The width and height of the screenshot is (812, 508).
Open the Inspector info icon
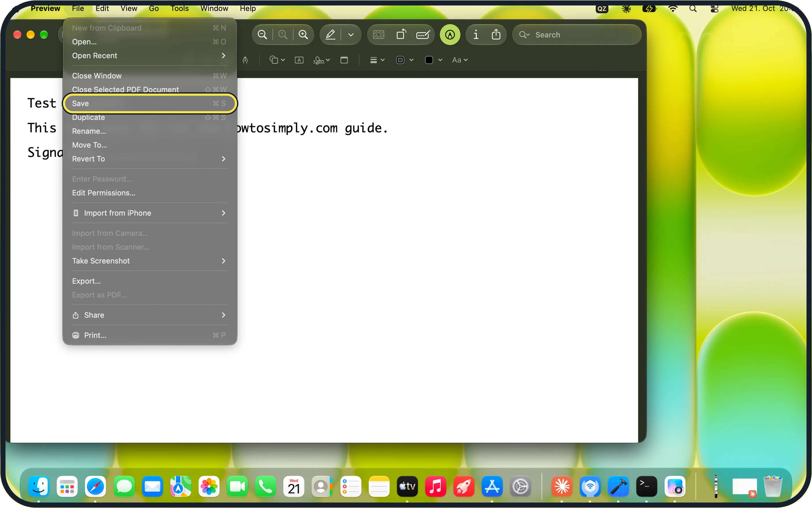click(x=476, y=35)
